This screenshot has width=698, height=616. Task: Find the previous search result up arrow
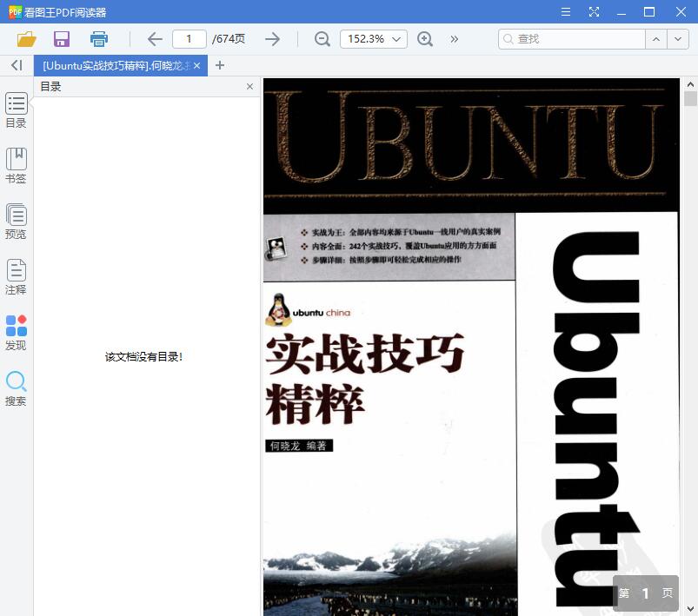(655, 39)
